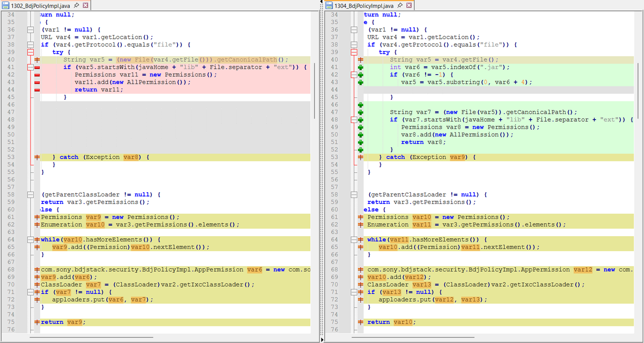644x343 pixels.
Task: Click changed-line marker at line 61, right pane
Action: (361, 217)
